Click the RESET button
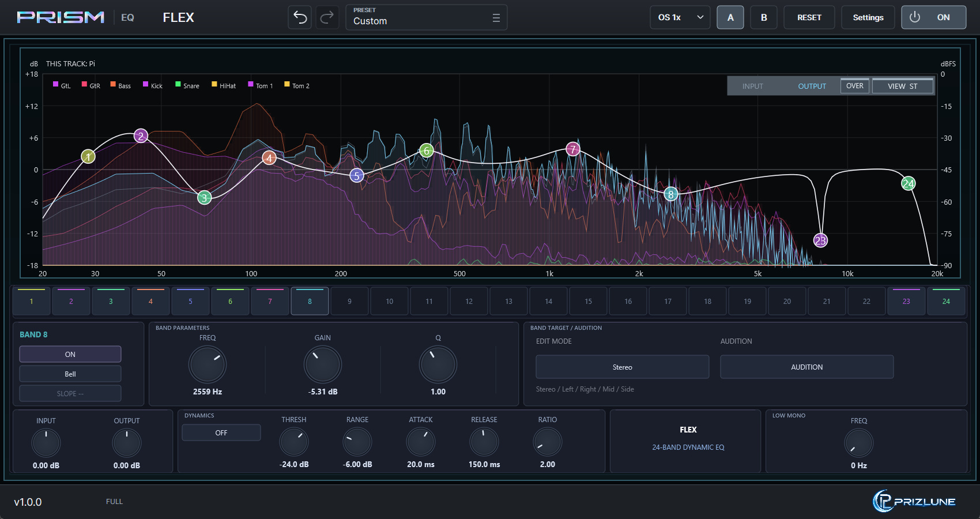Screen dimensions: 980x519 809,17
